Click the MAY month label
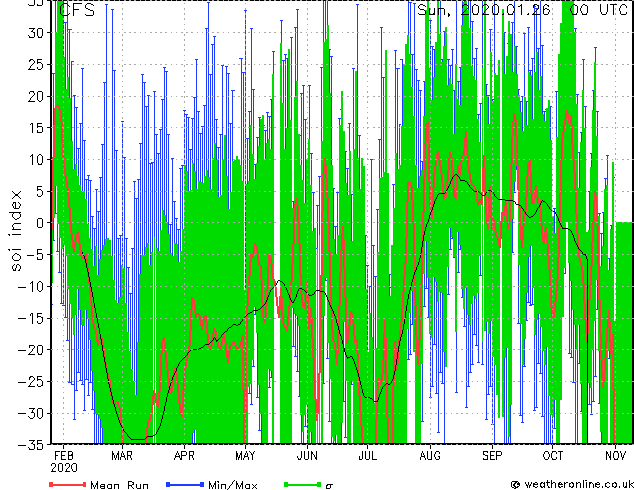The height and width of the screenshot is (490, 634). 245,456
